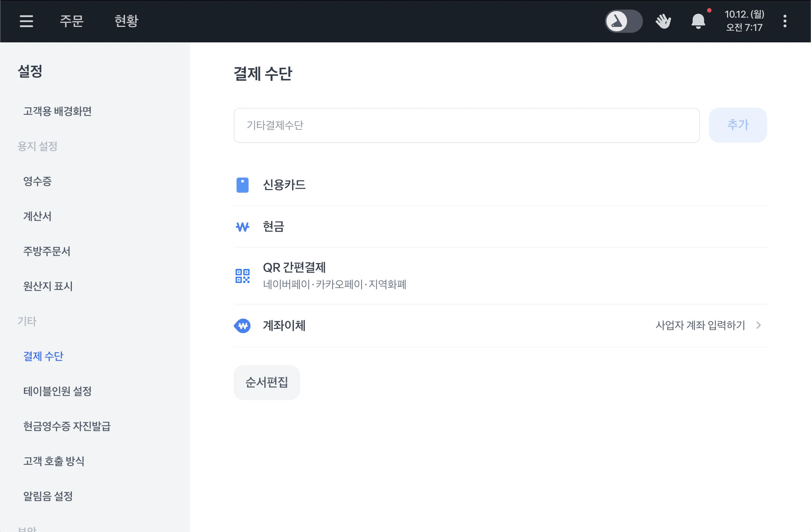Click 네이버페이·카카오페이·지역화폐 subtitle
The height and width of the screenshot is (532, 811).
[x=334, y=284]
